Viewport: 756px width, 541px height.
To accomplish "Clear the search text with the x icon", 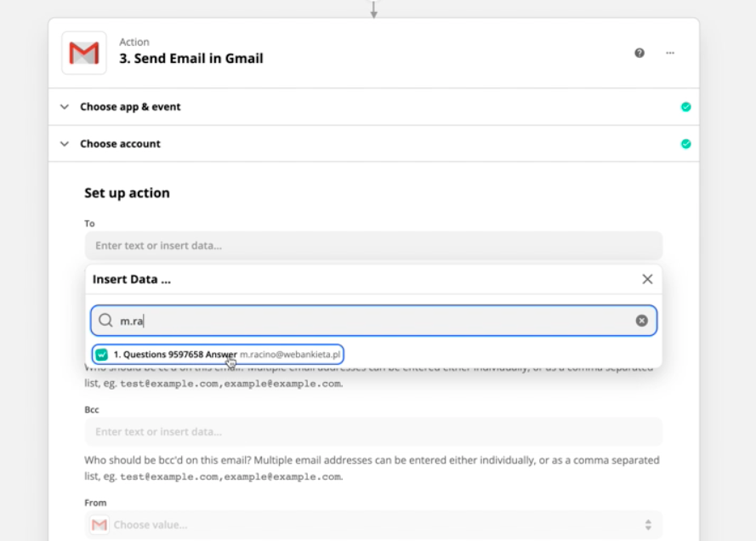I will coord(642,321).
